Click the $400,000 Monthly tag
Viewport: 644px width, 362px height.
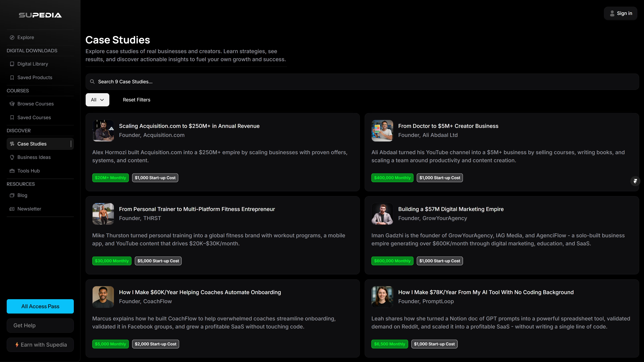[392, 178]
